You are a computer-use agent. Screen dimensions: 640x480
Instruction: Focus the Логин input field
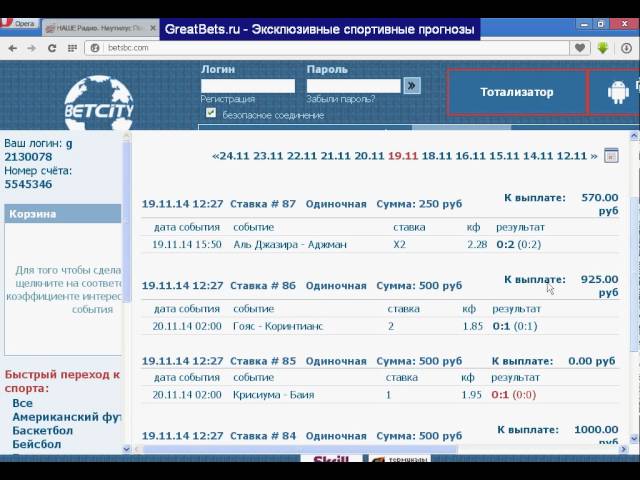(x=248, y=86)
